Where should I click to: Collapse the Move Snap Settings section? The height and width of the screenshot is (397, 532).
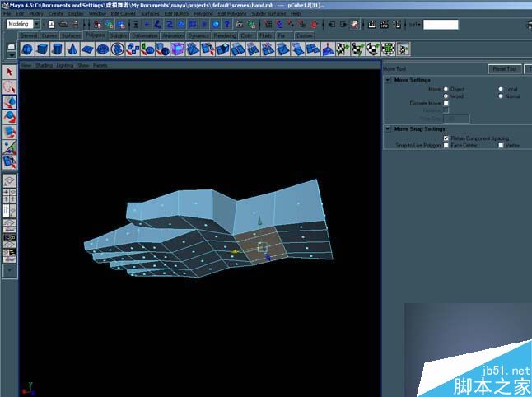pyautogui.click(x=388, y=129)
